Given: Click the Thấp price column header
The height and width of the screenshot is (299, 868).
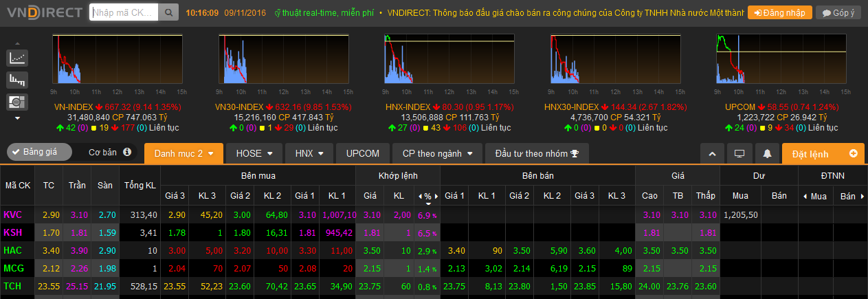Looking at the screenshot, I should tap(706, 197).
